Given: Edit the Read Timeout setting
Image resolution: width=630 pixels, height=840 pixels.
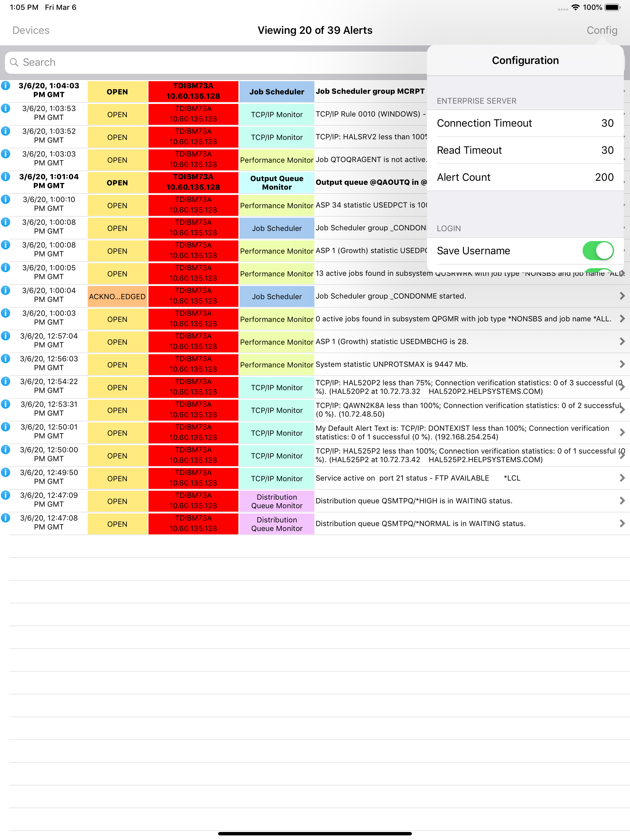Looking at the screenshot, I should tap(525, 150).
